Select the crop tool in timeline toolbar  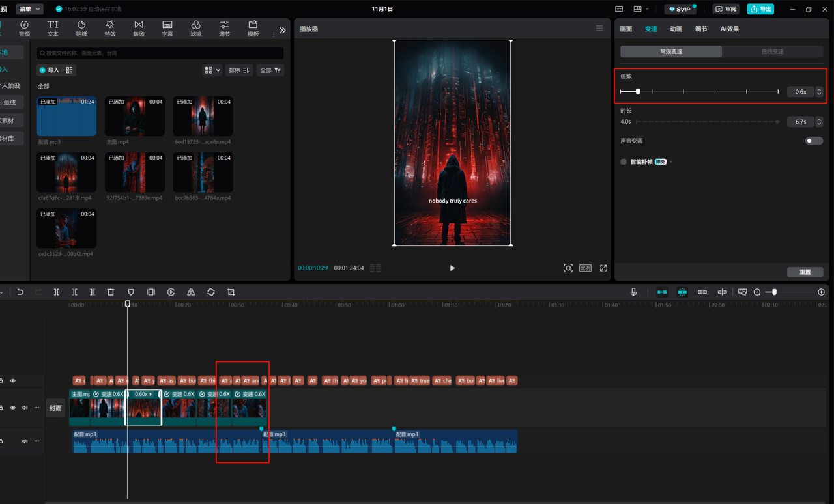231,292
